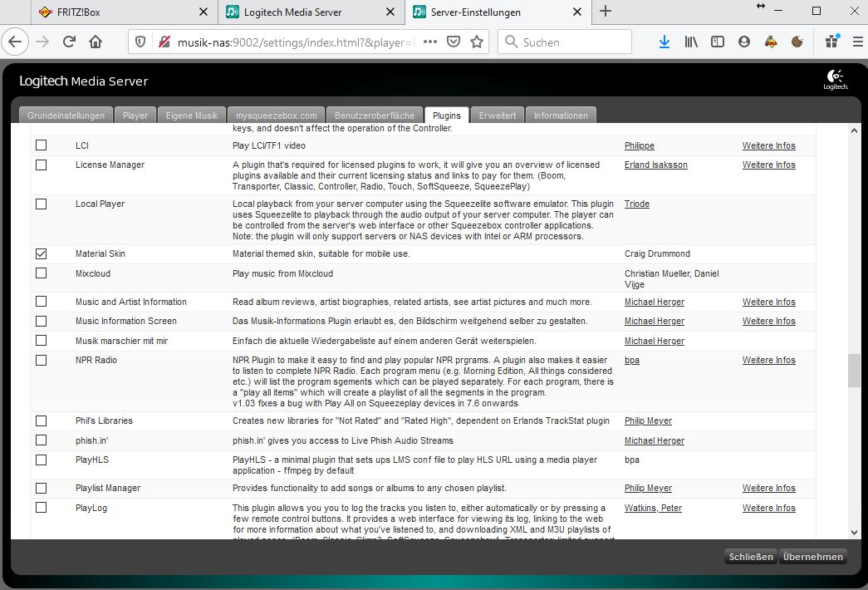This screenshot has width=868, height=590.
Task: Tick the Musik marschier mit mir checkbox
Action: tap(41, 341)
